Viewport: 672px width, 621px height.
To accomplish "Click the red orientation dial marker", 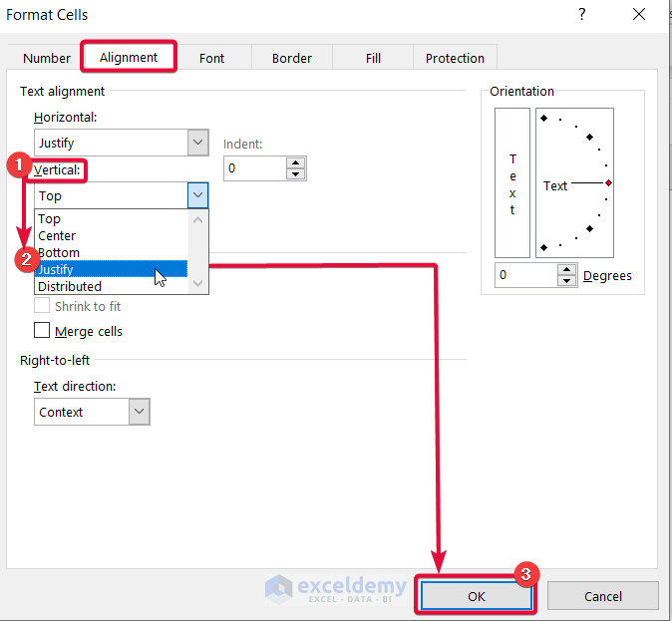I will [x=608, y=183].
